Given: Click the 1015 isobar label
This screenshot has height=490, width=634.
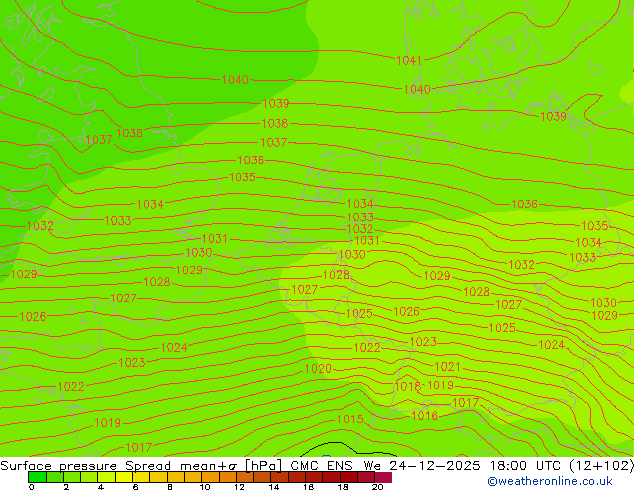Looking at the screenshot, I should (x=350, y=419).
